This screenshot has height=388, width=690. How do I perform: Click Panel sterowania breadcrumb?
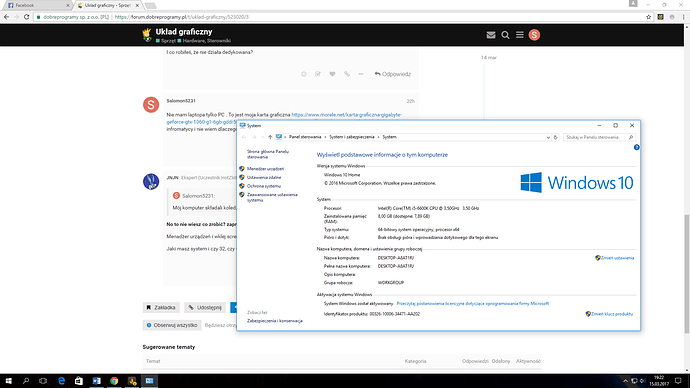tap(305, 137)
